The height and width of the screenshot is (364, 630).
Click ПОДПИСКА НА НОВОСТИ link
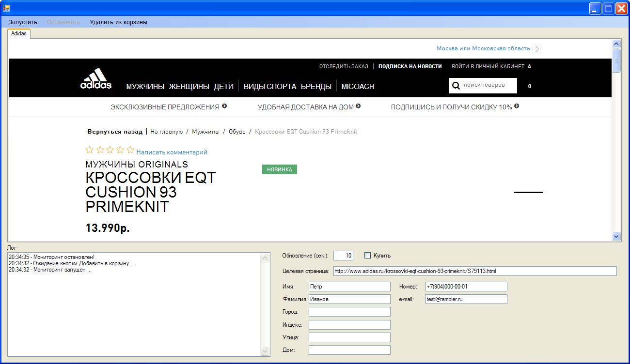(410, 66)
